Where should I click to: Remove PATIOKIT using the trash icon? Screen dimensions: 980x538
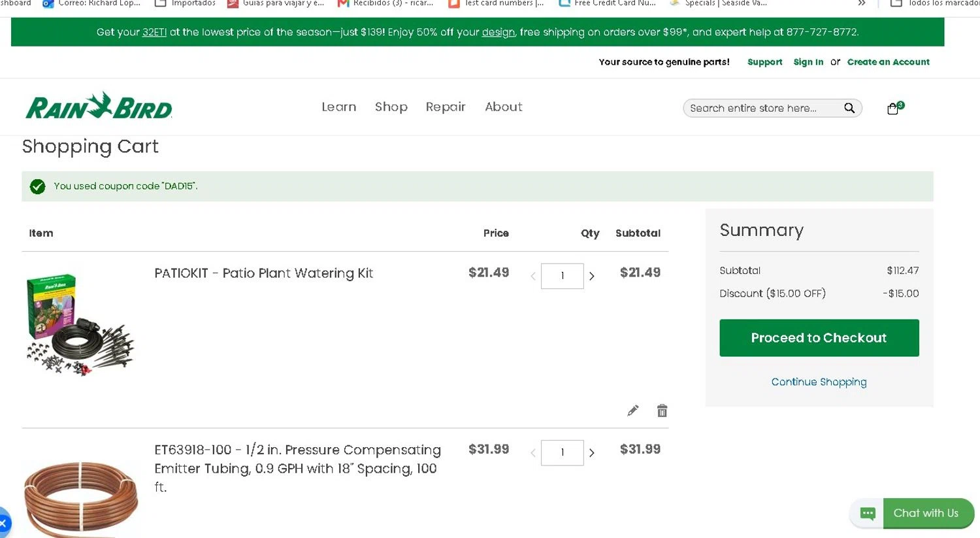662,411
